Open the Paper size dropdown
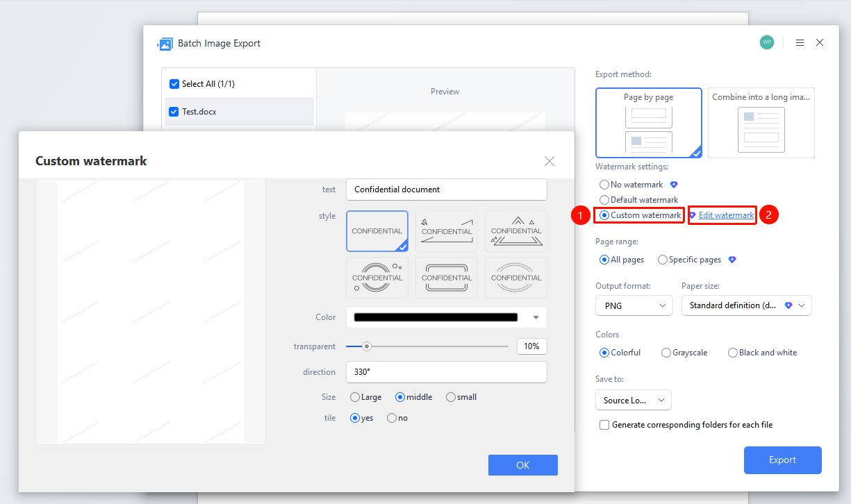The image size is (851, 504). coord(747,305)
